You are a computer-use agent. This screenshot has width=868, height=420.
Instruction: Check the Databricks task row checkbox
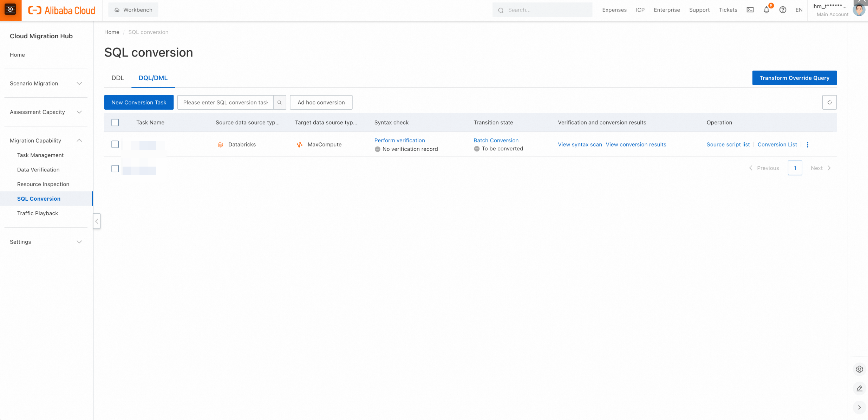(x=115, y=144)
